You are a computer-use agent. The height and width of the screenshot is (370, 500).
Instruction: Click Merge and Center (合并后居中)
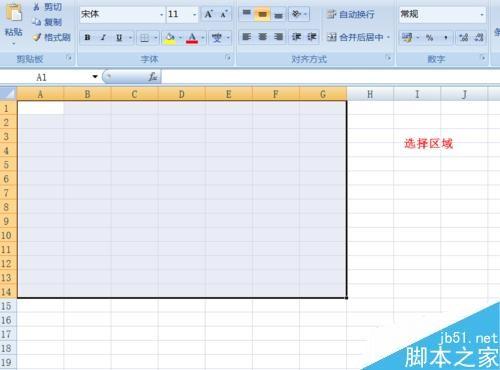355,37
